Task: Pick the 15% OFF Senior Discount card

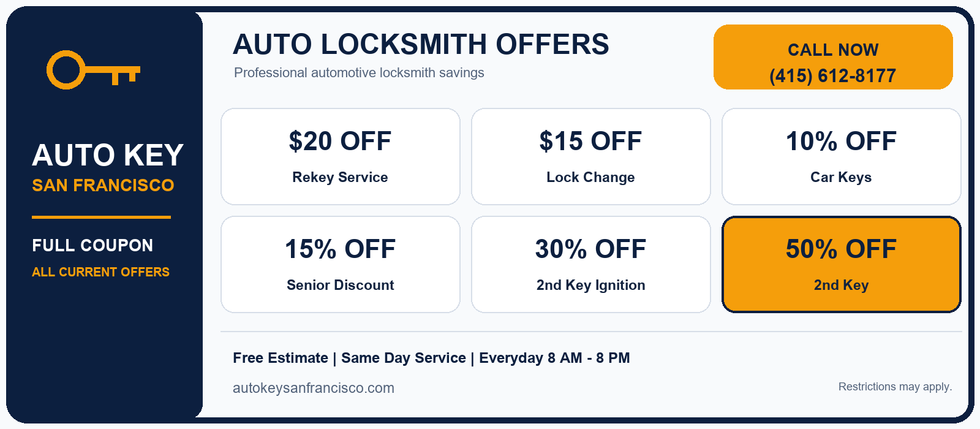Action: tap(341, 265)
